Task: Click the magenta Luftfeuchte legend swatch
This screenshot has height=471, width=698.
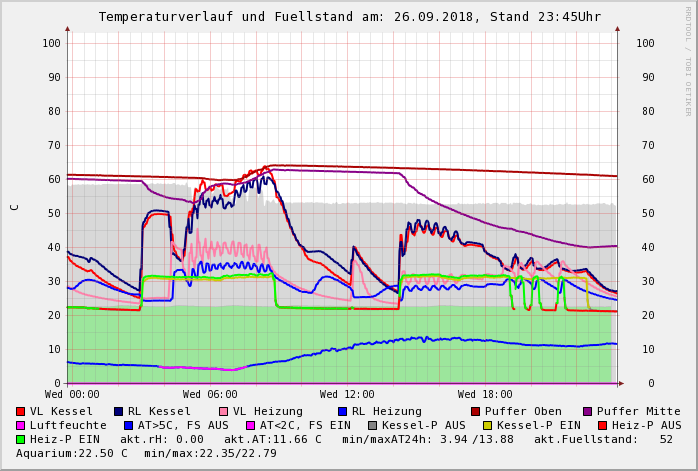Action: pos(21,425)
